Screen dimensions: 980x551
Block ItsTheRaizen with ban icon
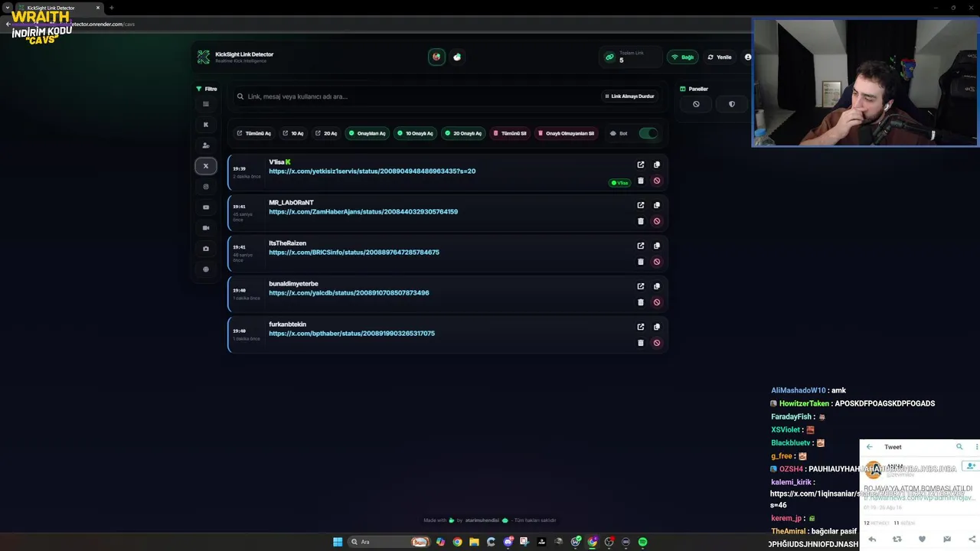(657, 262)
